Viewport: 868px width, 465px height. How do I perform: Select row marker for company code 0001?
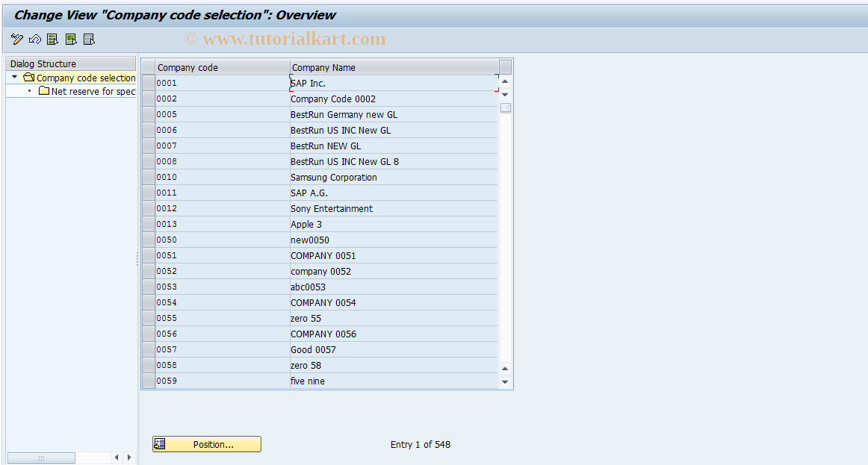point(149,83)
